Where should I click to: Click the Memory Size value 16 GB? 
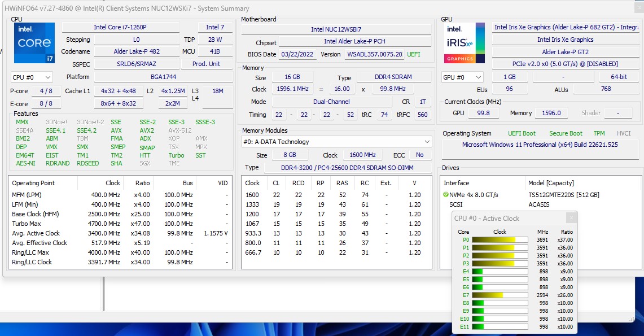[x=292, y=77]
